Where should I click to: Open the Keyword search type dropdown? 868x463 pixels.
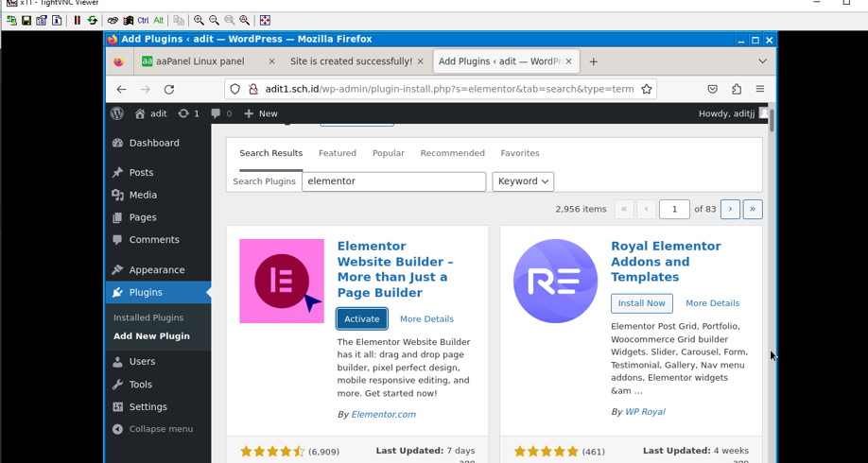523,181
